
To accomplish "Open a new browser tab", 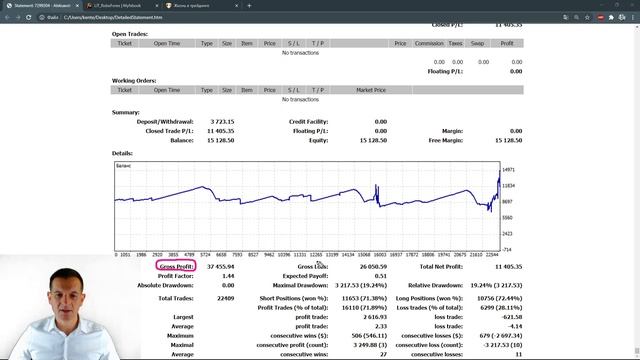I will click(x=249, y=6).
